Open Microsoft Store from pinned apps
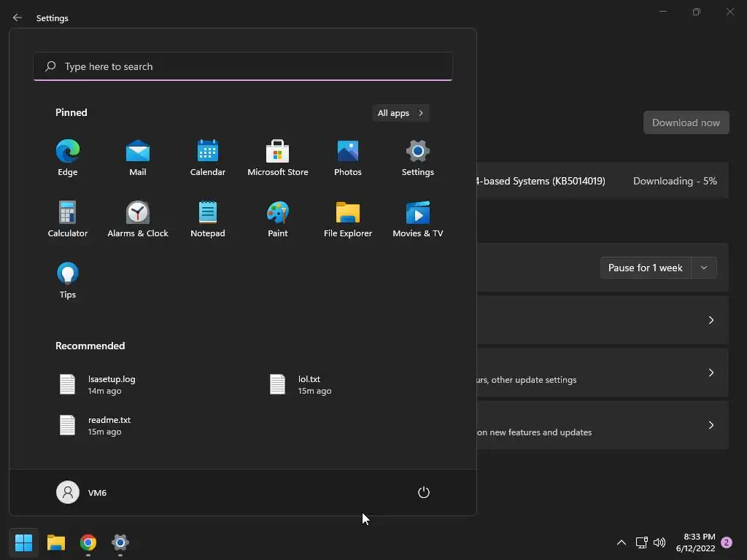 [x=278, y=158]
